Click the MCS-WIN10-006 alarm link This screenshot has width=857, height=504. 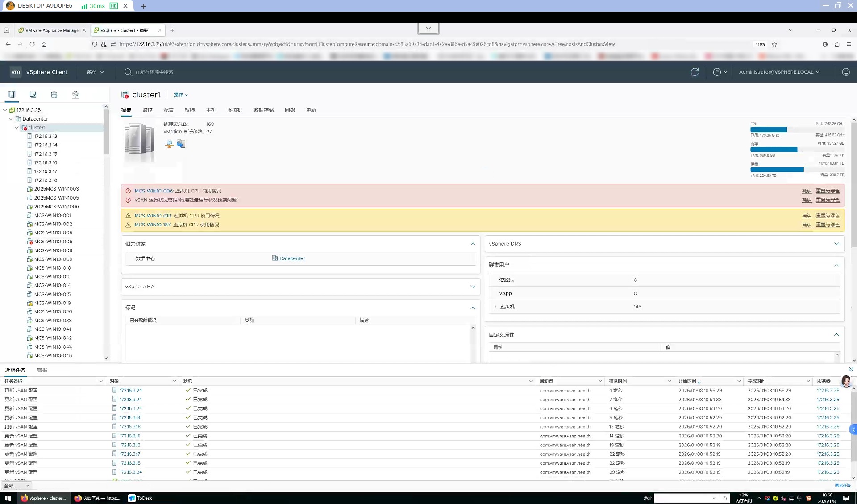click(154, 191)
